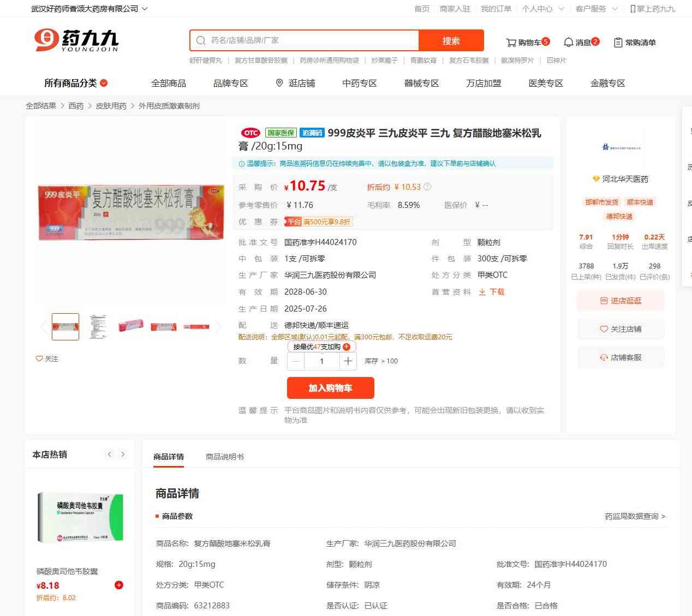Open the 中药专区 navigation item
The image size is (692, 616).
click(360, 83)
